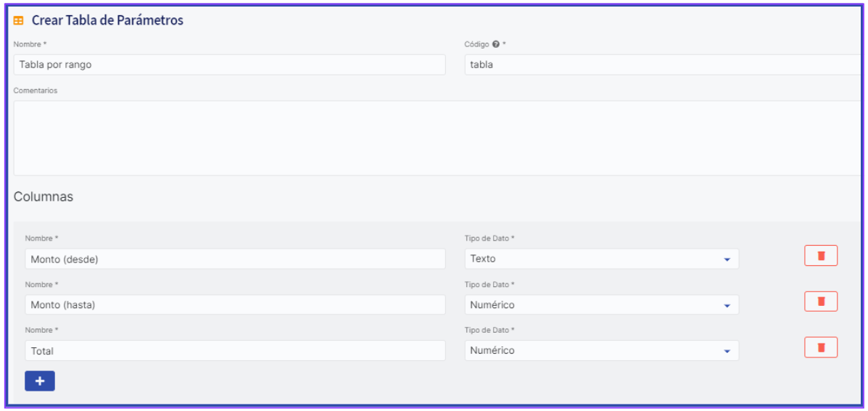Delete the Monto (hasta) column row
This screenshot has width=868, height=411.
820,302
